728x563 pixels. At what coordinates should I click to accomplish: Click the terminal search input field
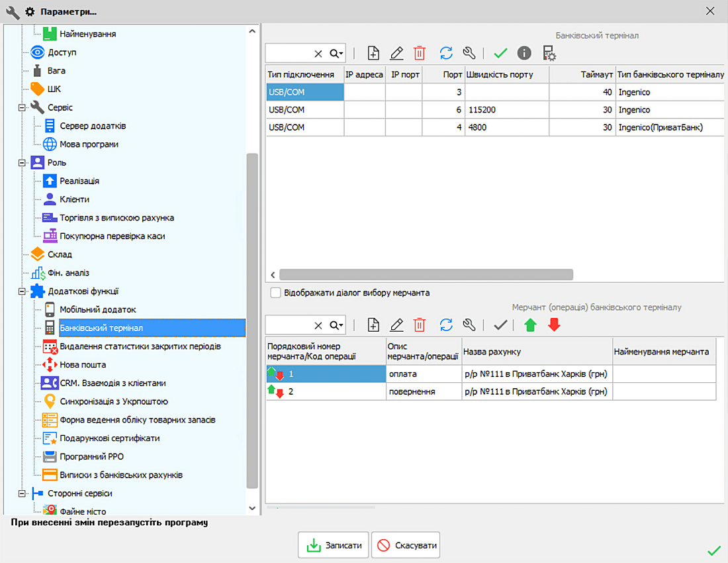click(x=288, y=54)
